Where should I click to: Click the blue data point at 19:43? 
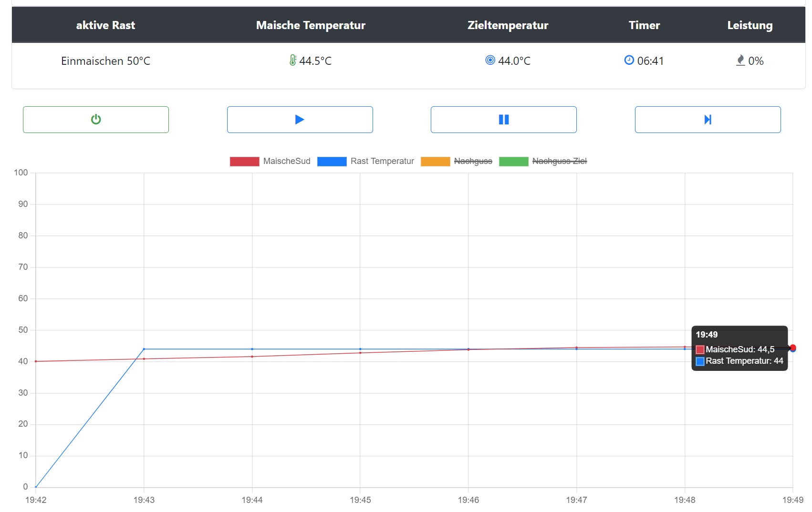click(x=144, y=349)
